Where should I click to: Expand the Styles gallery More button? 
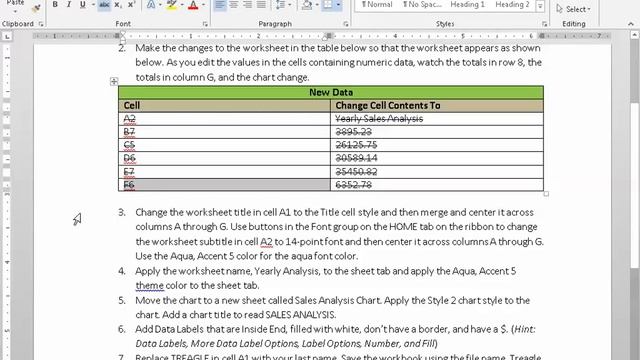(540, 6)
